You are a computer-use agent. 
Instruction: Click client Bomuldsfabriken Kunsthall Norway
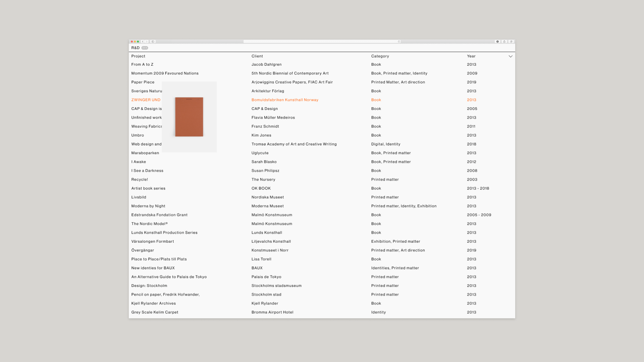coord(285,100)
